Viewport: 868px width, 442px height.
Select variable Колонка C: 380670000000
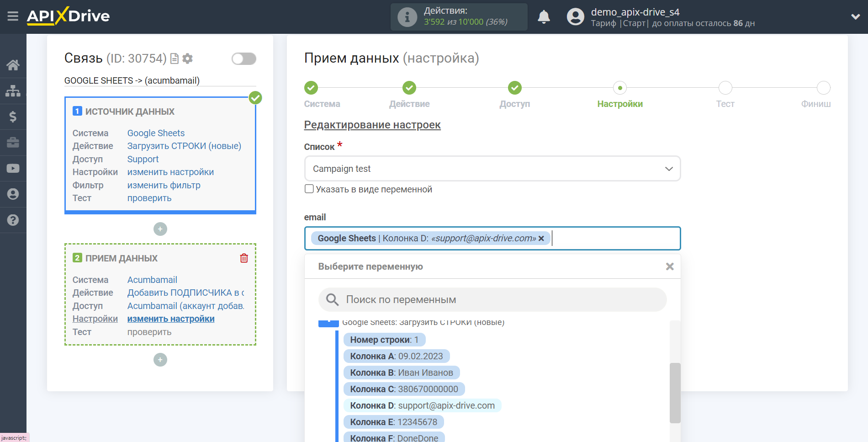click(x=404, y=389)
